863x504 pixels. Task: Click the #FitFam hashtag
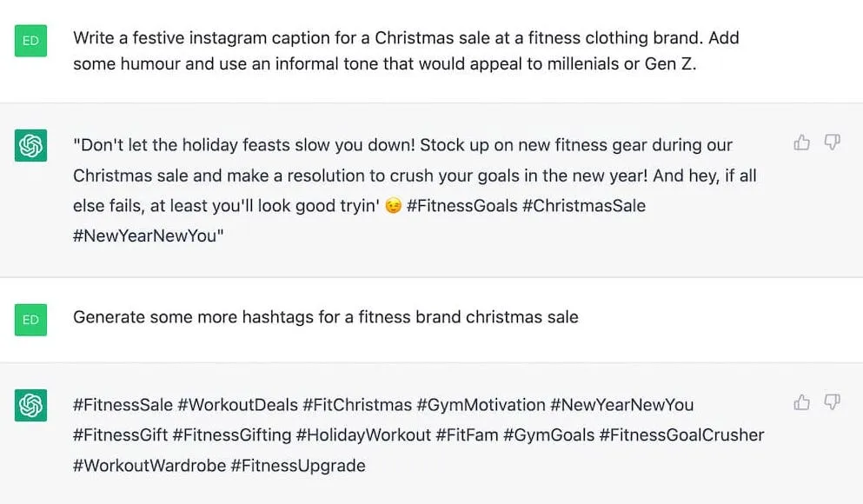click(x=467, y=435)
